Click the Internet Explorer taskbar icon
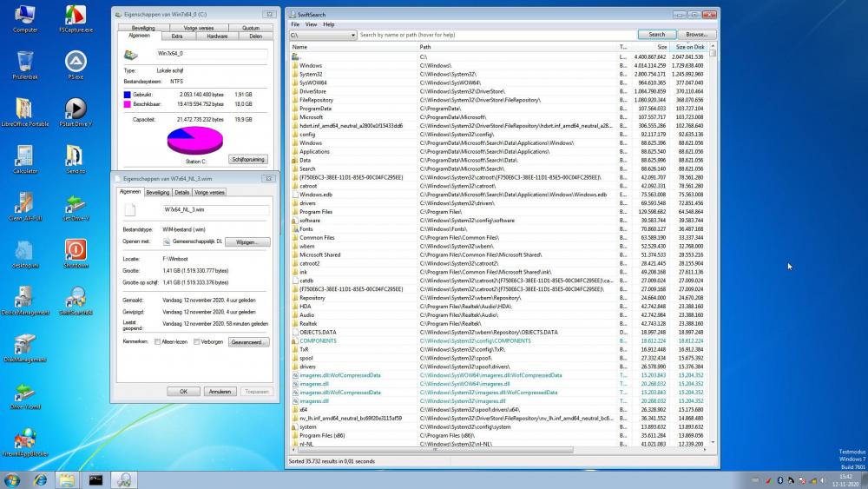Image resolution: width=868 pixels, height=489 pixels. pyautogui.click(x=40, y=479)
